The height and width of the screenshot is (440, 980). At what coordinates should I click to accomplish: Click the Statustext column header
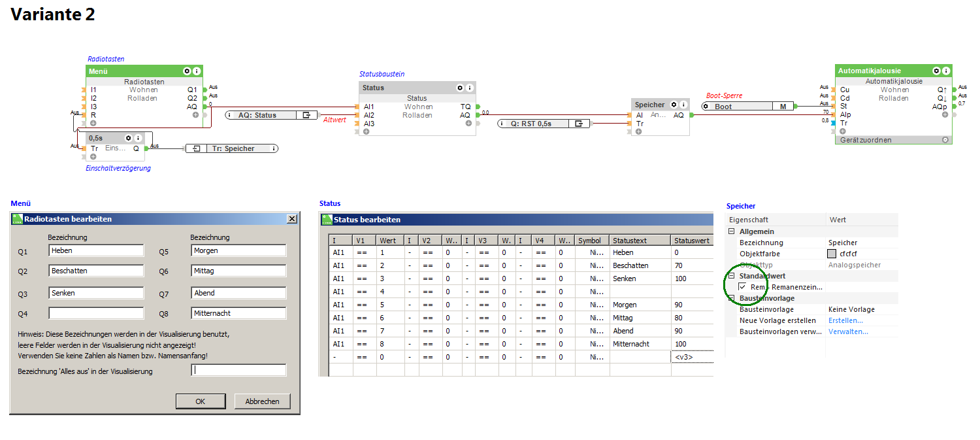click(640, 241)
